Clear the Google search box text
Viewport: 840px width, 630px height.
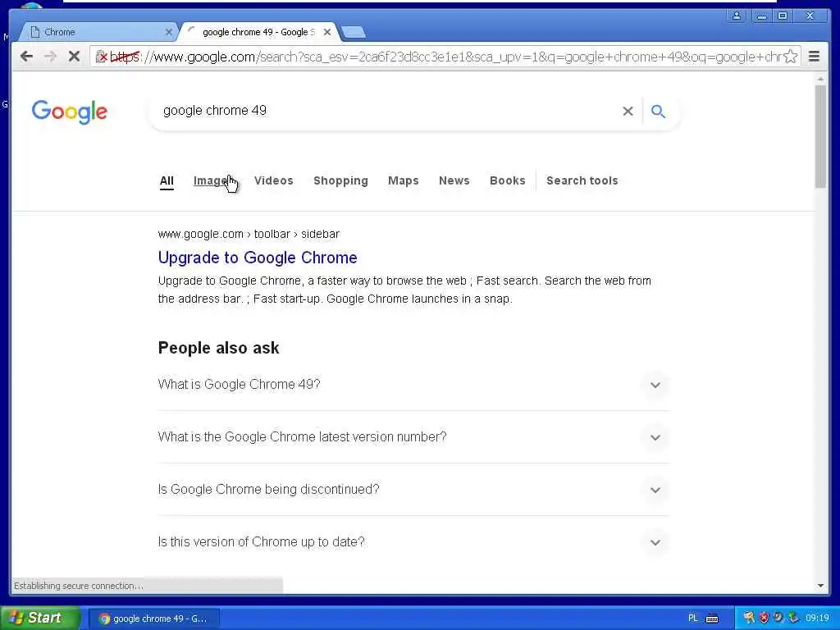tap(628, 111)
